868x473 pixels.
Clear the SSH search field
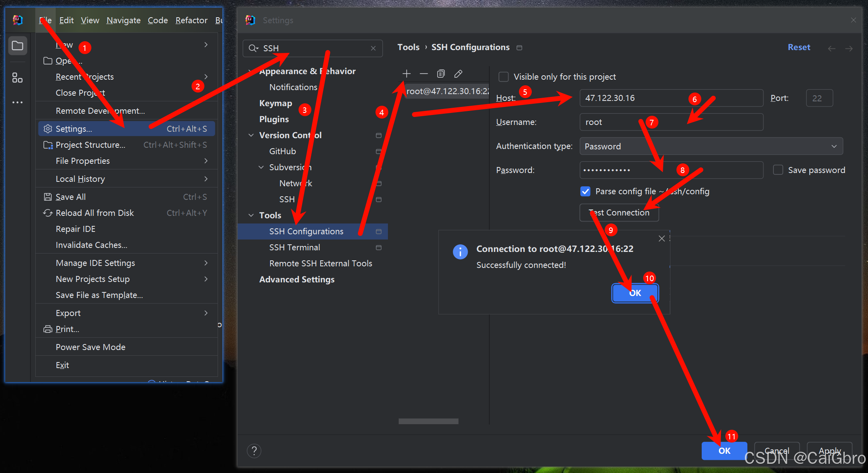(x=373, y=48)
